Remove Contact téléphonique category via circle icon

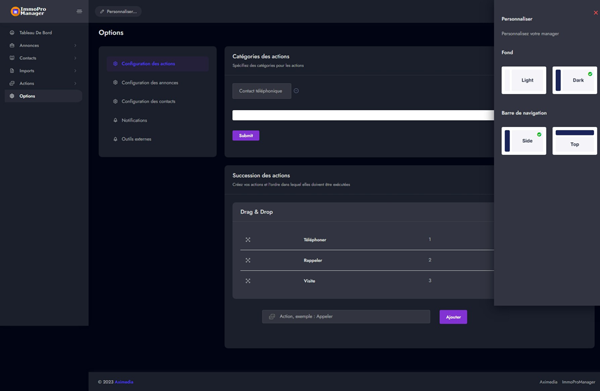(296, 91)
